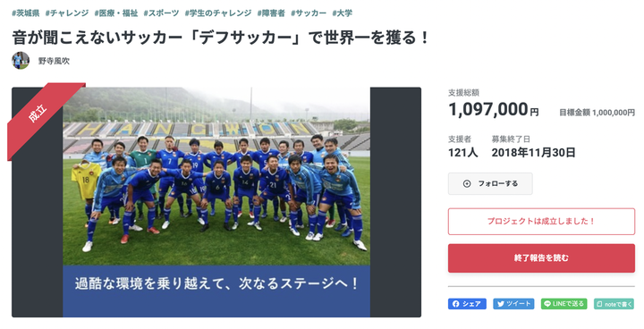This screenshot has height=329, width=644.
Task: Open the 野寺風吹 profile avatar
Action: 21,61
